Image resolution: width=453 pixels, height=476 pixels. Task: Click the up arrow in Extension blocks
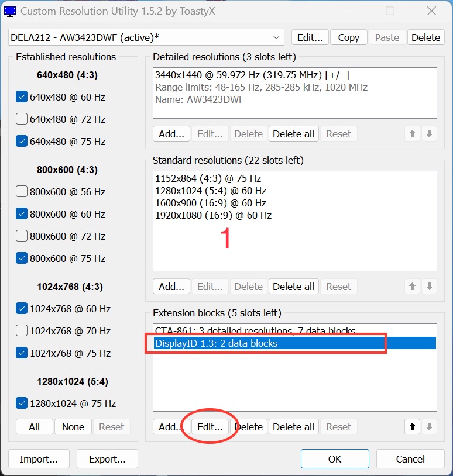tap(413, 427)
